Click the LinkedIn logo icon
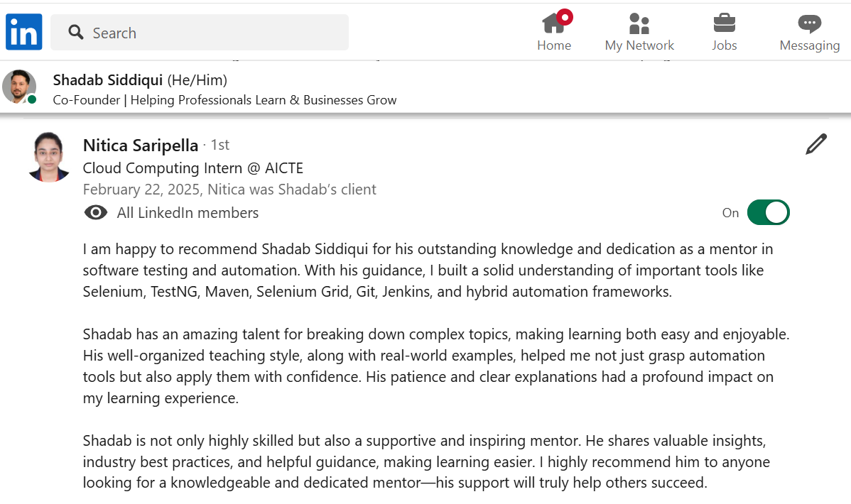The height and width of the screenshot is (504, 851). click(x=24, y=32)
